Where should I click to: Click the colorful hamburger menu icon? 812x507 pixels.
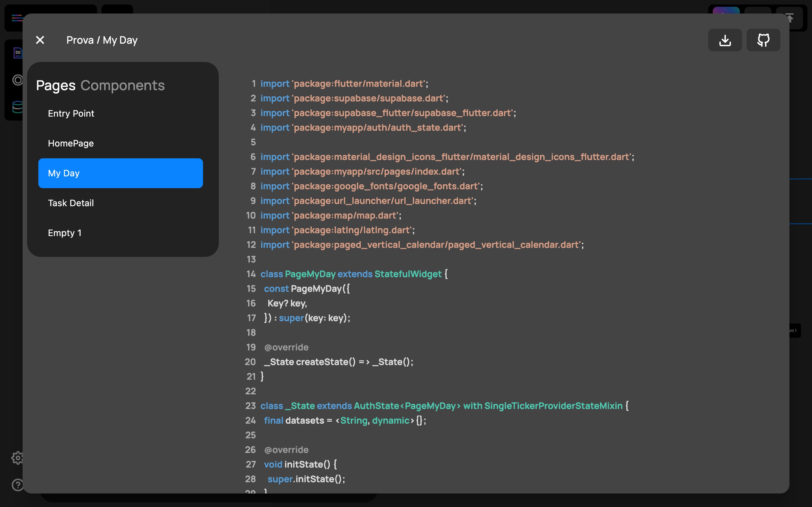pyautogui.click(x=16, y=18)
